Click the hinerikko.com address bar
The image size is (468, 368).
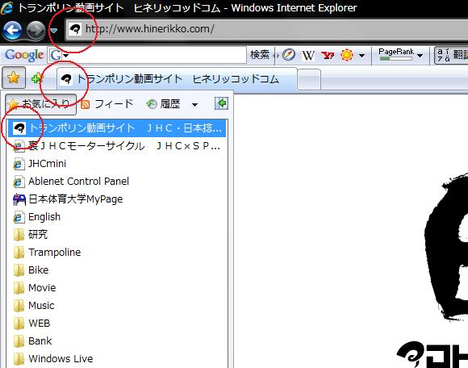click(x=267, y=30)
